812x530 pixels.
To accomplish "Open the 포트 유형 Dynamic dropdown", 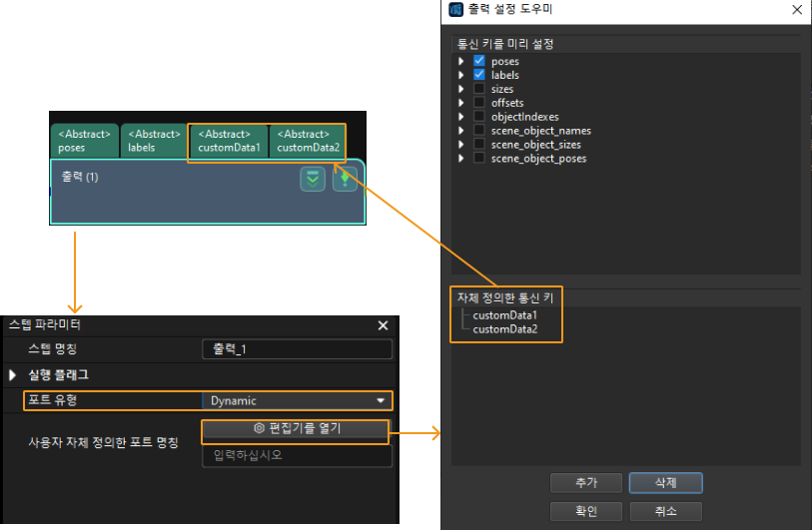I will click(x=297, y=401).
